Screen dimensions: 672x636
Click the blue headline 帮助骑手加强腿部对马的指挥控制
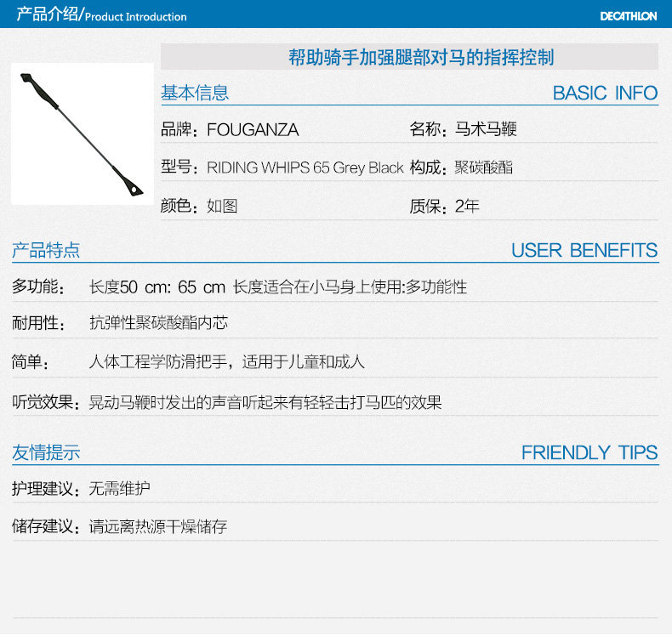coord(421,57)
